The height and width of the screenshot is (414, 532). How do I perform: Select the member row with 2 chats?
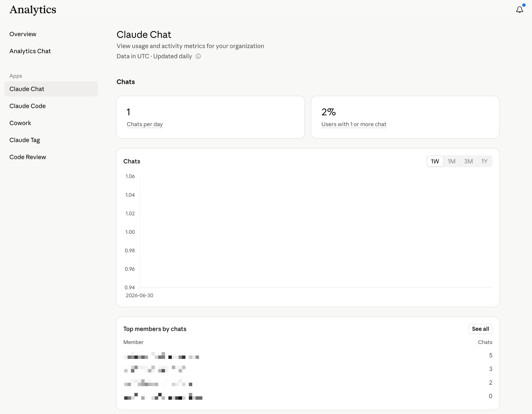308,383
